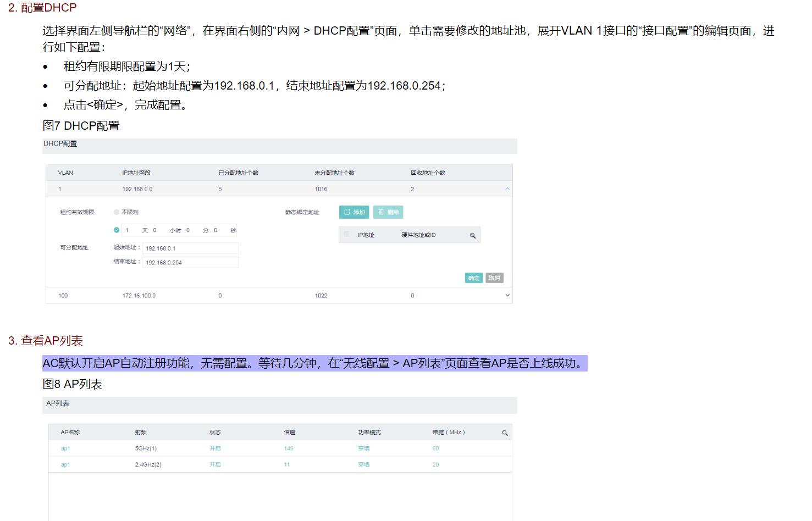Click the 5GHz(1) radio cell
812x521 pixels.
coord(146,448)
